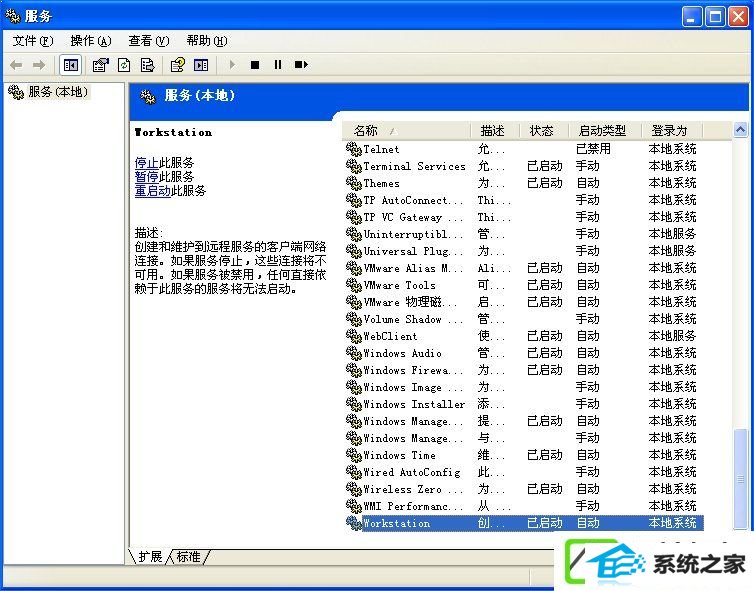The width and height of the screenshot is (754, 591).
Task: Click the 停止 link to stop service
Action: pos(146,163)
